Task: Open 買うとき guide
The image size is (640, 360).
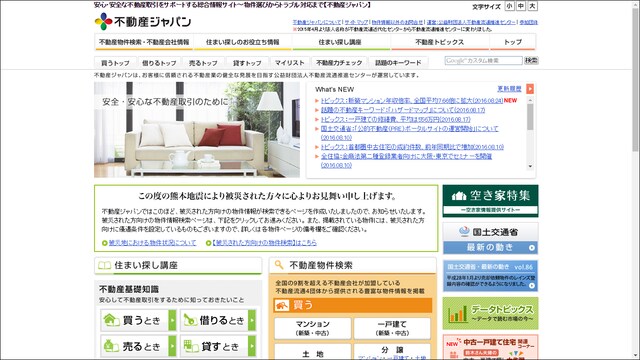Action: [138, 320]
